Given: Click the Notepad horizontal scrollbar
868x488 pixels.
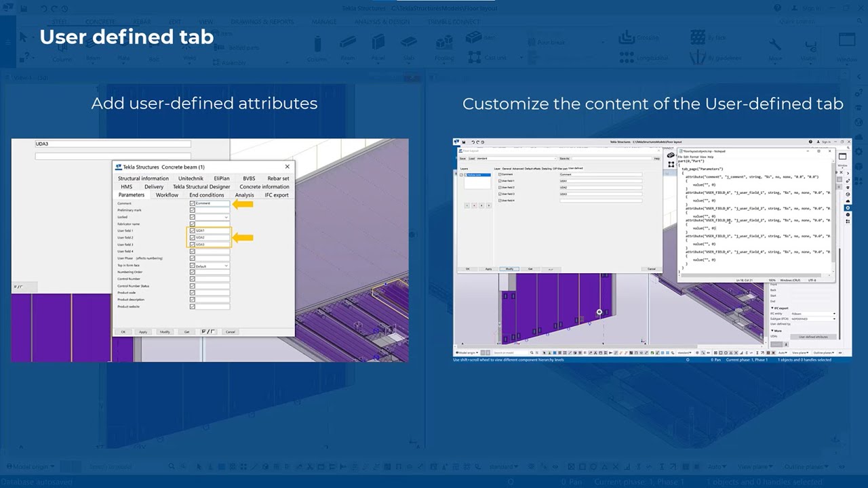Looking at the screenshot, I should 753,275.
